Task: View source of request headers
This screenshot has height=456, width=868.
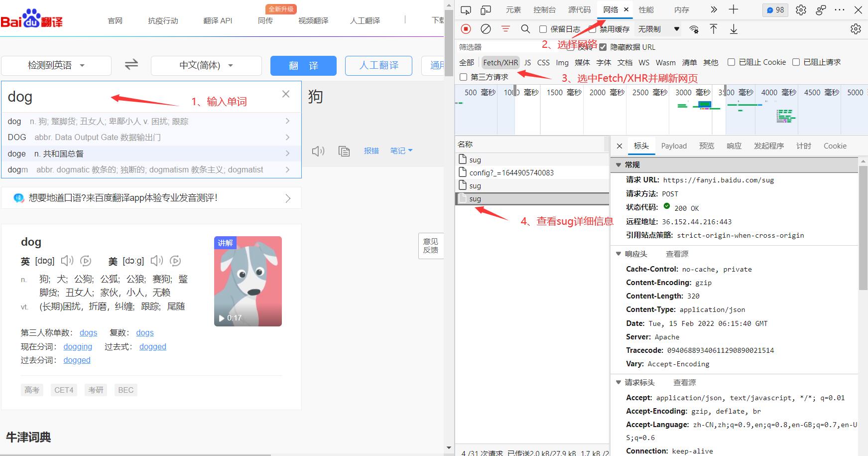Action: click(685, 383)
